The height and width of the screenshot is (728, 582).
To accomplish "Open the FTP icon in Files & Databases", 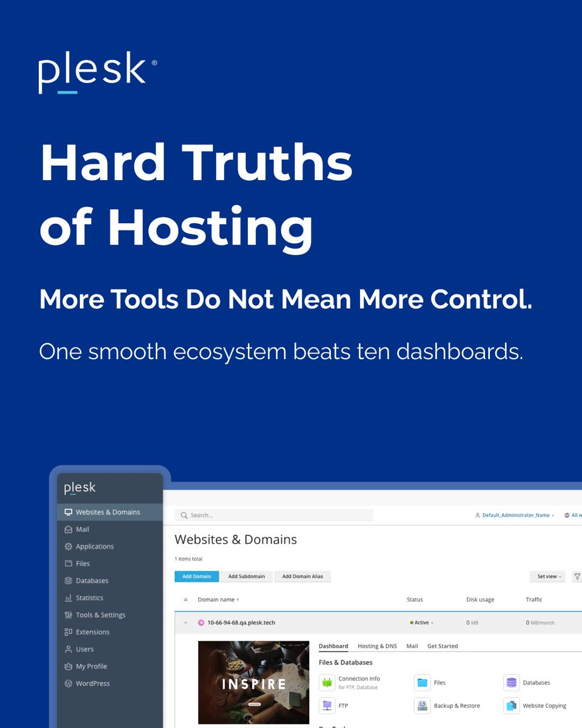I will click(x=327, y=706).
